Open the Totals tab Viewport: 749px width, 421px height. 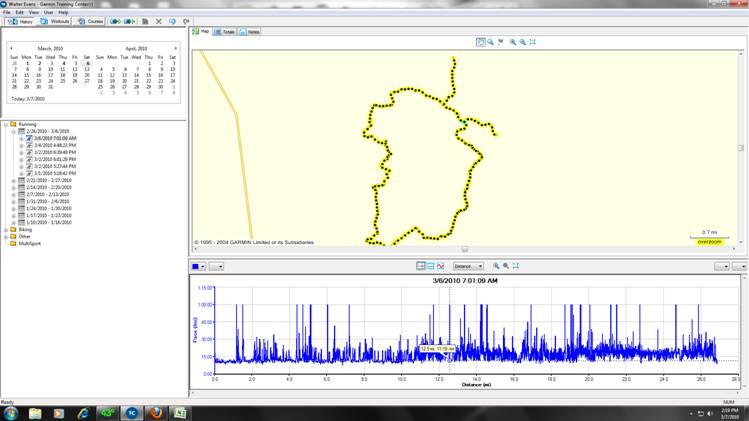227,32
